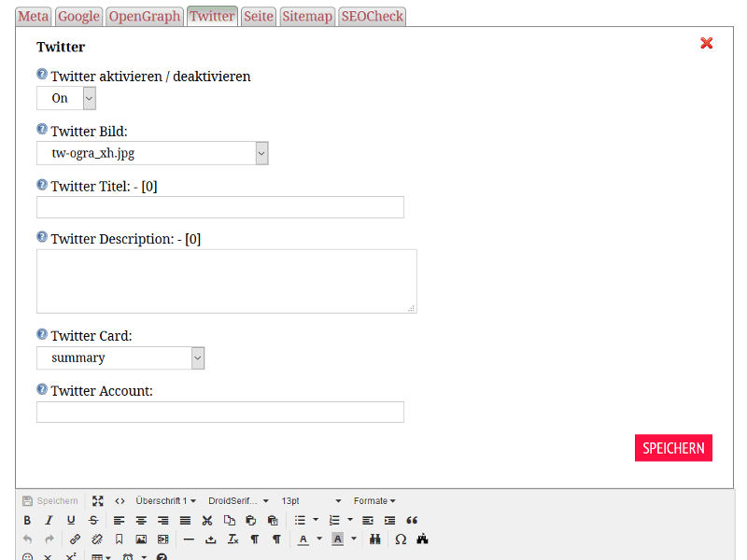Open the Twitter Card summary dropdown
Viewport: 747px width, 560px height.
click(x=120, y=358)
